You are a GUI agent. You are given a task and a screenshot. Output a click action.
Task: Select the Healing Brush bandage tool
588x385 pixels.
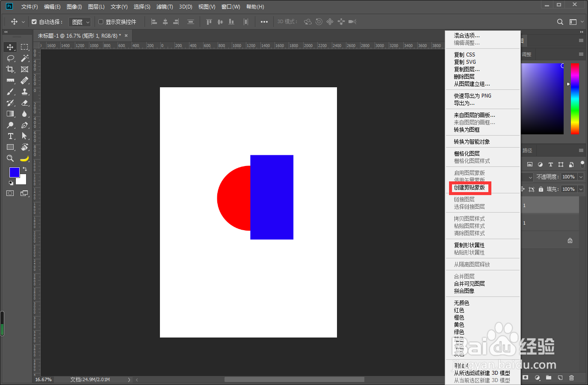(24, 80)
